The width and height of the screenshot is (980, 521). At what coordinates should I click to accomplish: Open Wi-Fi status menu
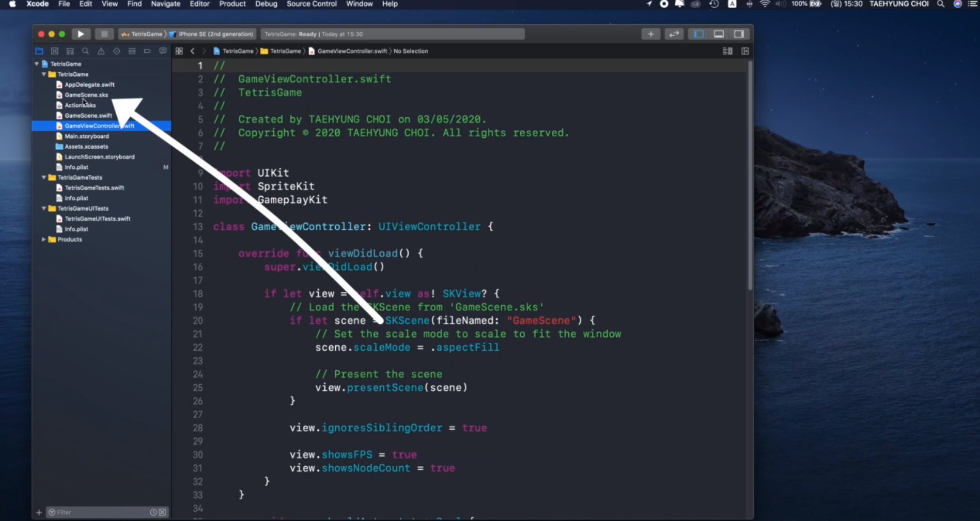tap(765, 4)
